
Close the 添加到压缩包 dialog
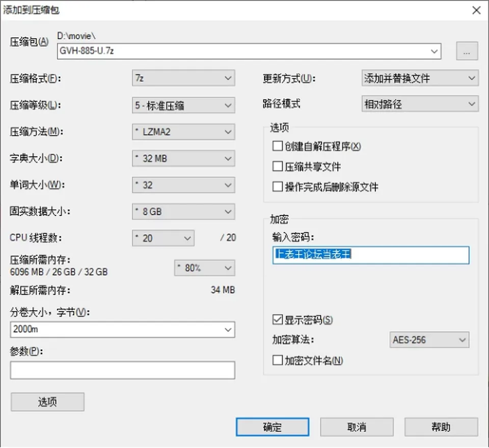(476, 10)
